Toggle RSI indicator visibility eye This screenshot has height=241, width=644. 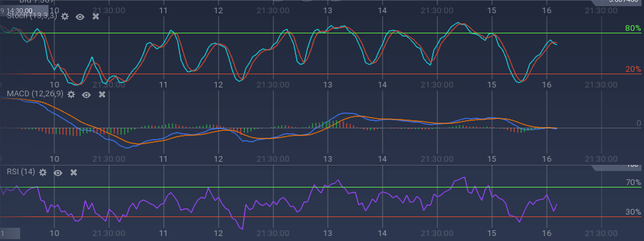point(58,173)
